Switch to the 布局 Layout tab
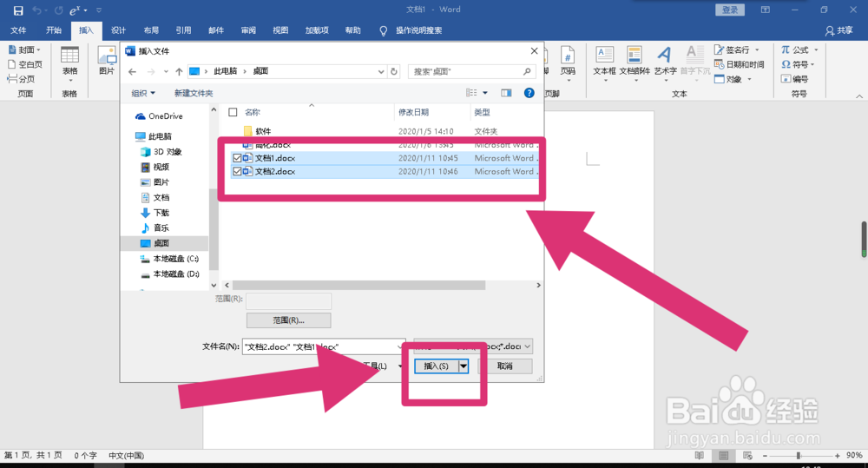 point(151,30)
